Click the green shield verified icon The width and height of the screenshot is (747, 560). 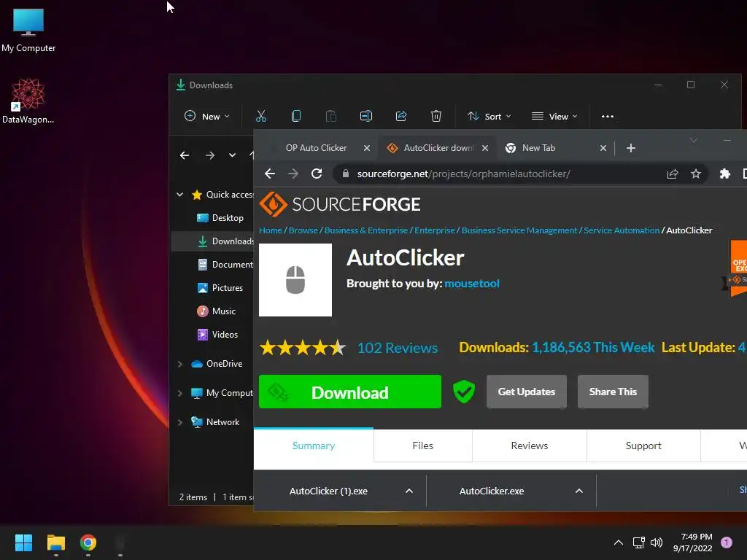(463, 392)
